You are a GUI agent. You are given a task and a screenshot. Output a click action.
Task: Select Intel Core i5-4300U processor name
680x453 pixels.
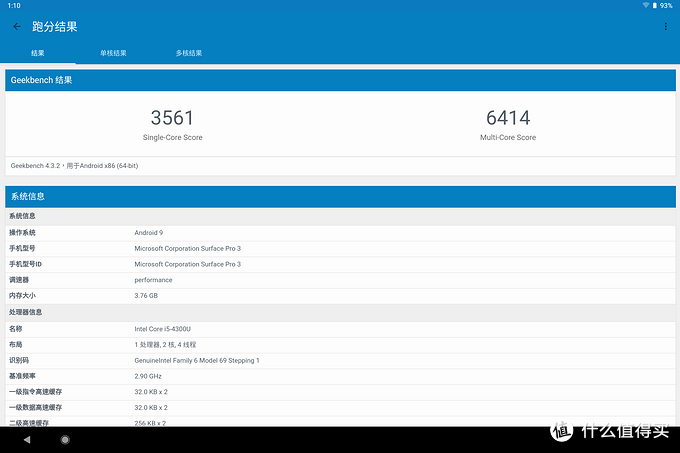162,329
